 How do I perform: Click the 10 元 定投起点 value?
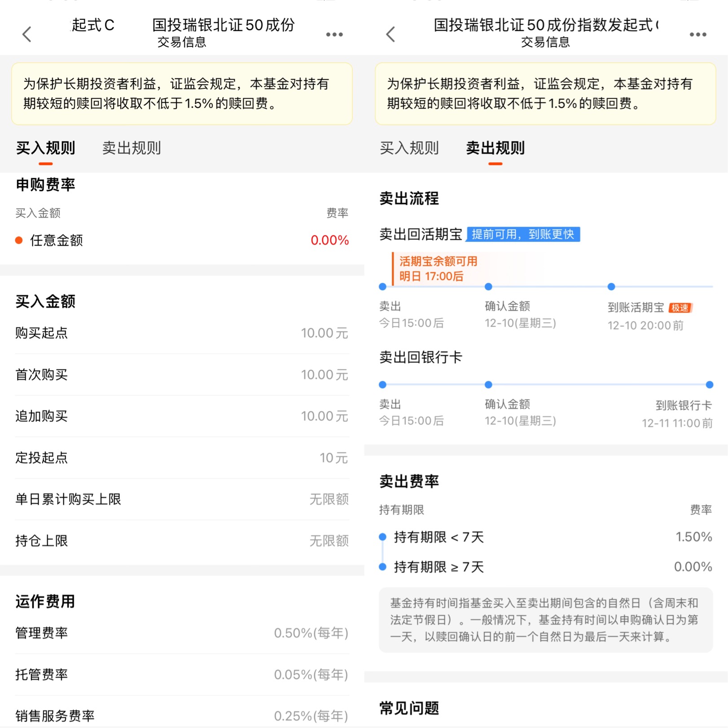334,458
